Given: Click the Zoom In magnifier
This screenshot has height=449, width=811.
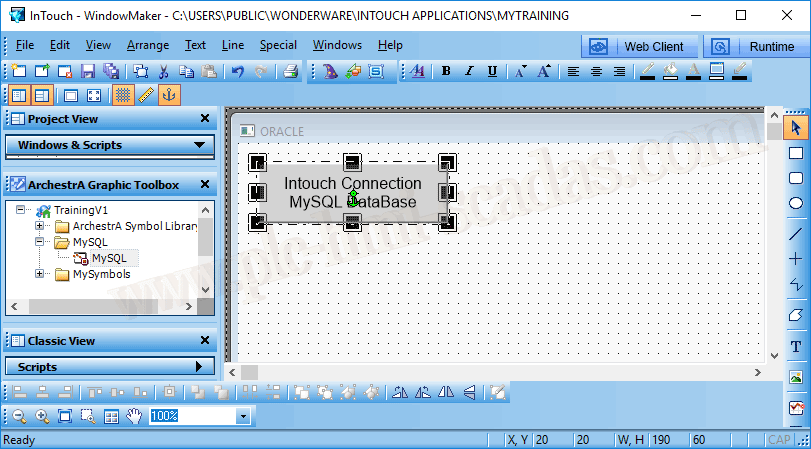Looking at the screenshot, I should pyautogui.click(x=42, y=416).
